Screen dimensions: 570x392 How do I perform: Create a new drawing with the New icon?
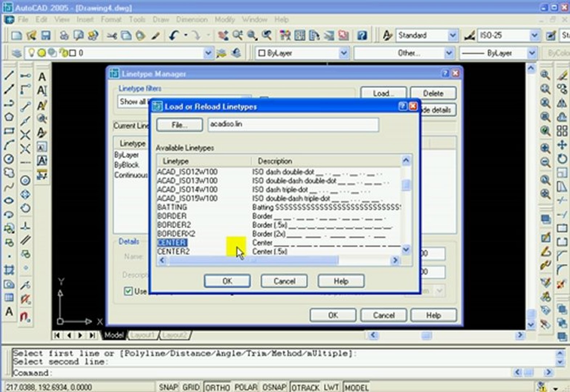(x=17, y=35)
